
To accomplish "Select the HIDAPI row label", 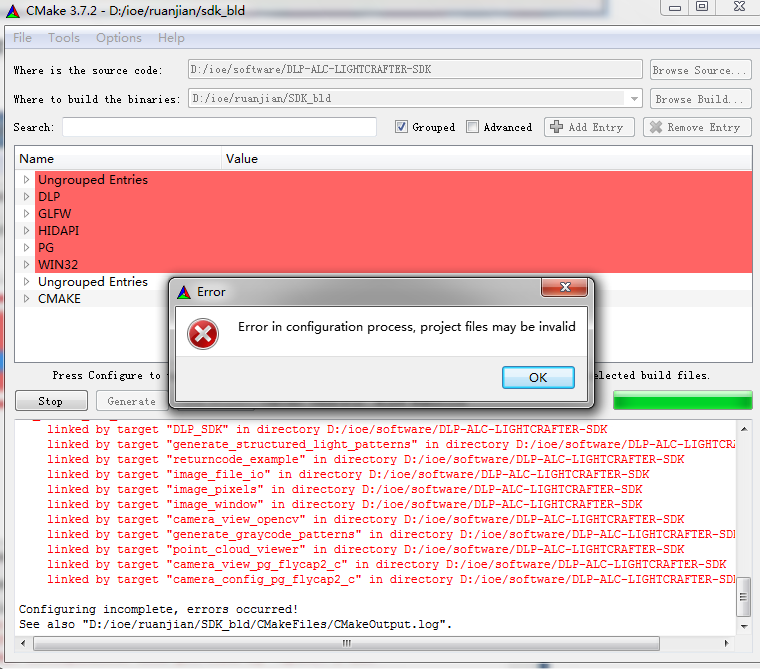I will coord(58,230).
